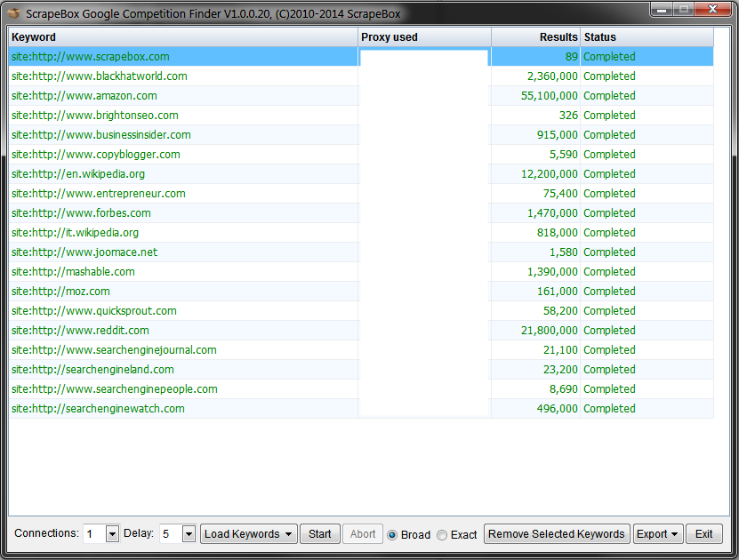The image size is (739, 560).
Task: Select the site:http://moz.com keyword
Action: [60, 291]
